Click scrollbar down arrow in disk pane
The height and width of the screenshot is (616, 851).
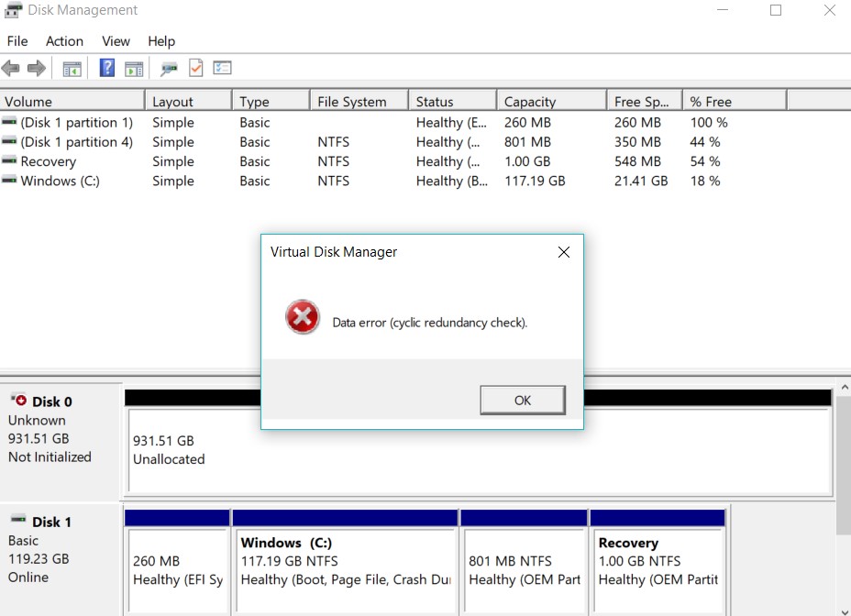[x=845, y=611]
